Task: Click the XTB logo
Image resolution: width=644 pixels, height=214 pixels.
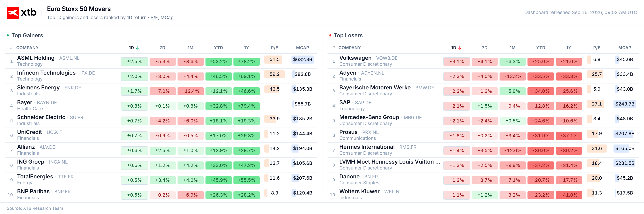Action: [x=21, y=13]
